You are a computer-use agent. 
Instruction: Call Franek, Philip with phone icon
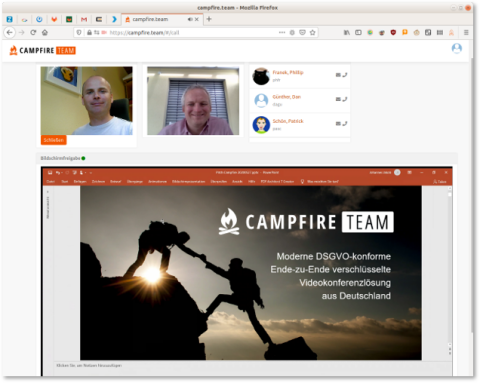click(345, 75)
